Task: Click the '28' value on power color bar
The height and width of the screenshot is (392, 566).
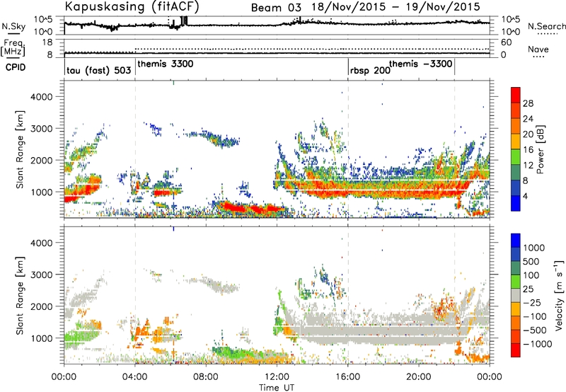Action: pos(528,103)
